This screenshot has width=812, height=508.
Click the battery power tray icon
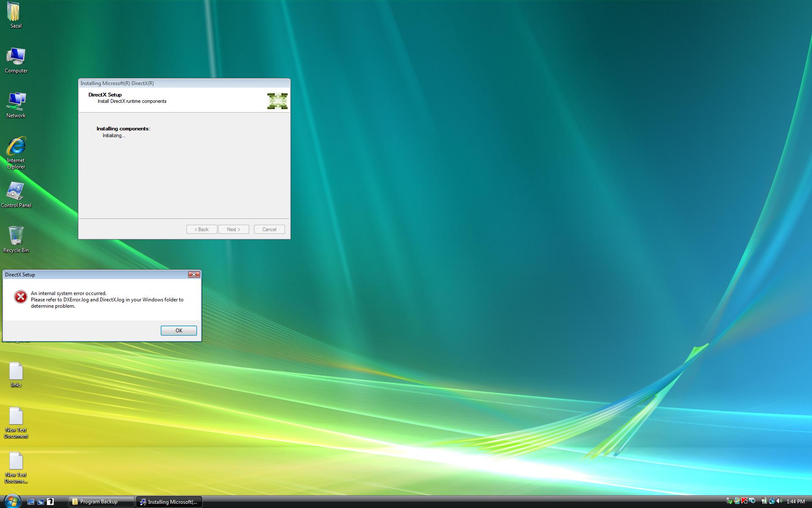coord(764,501)
